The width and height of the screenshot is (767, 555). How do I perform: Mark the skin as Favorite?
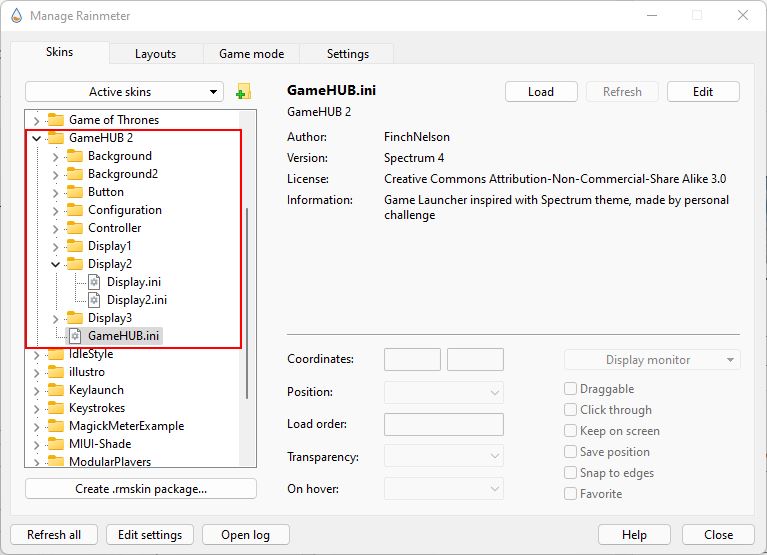(x=570, y=494)
